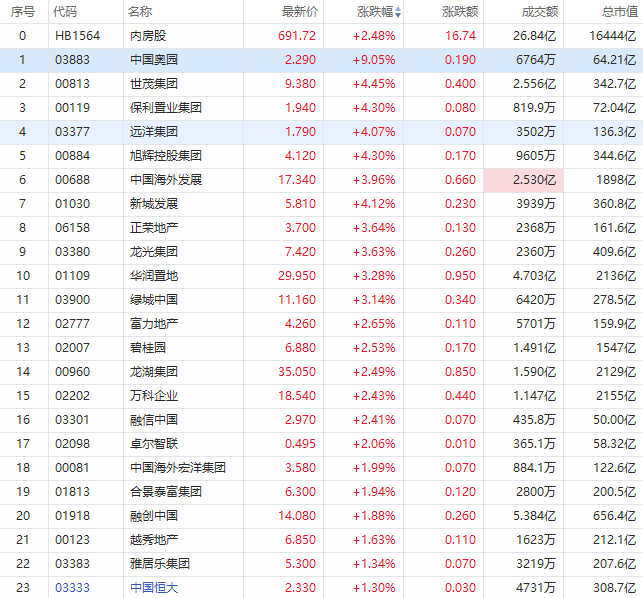Click the 名称 column header
Screen dimensions: 643x598
[139, 12]
